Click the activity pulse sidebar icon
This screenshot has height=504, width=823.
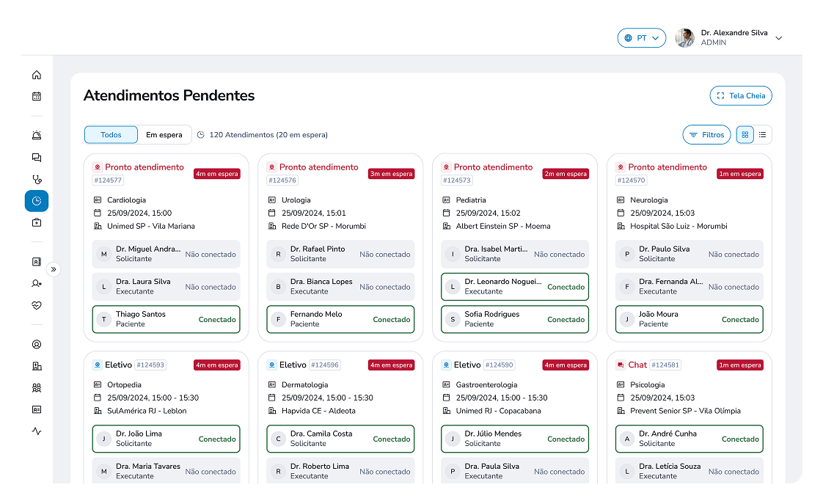click(x=37, y=431)
